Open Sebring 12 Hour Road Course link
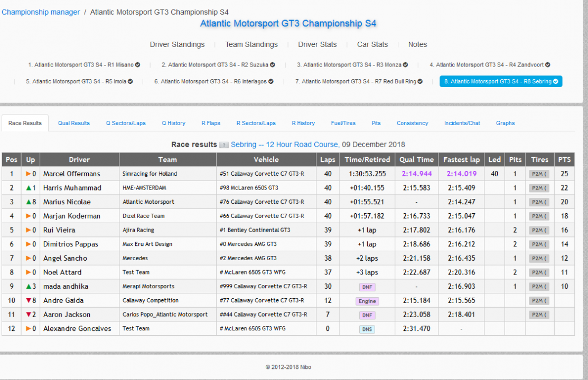 (x=284, y=145)
